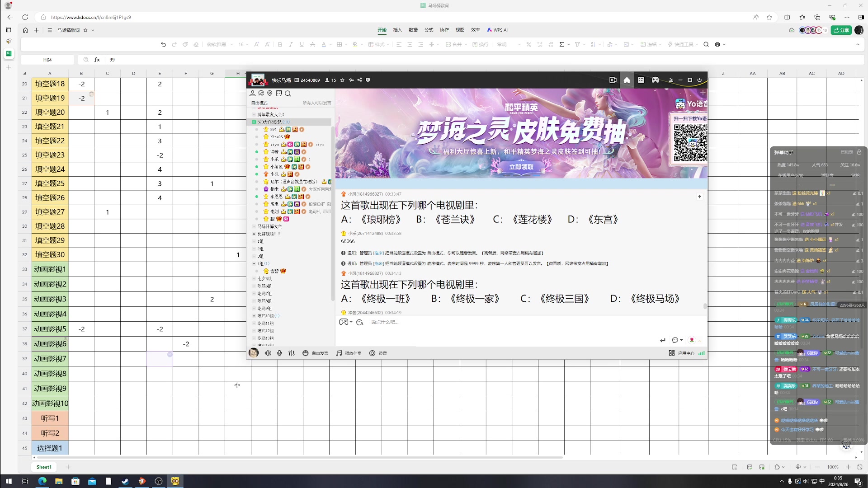Click the video camera icon in YY header
This screenshot has height=488, width=868.
tap(613, 80)
